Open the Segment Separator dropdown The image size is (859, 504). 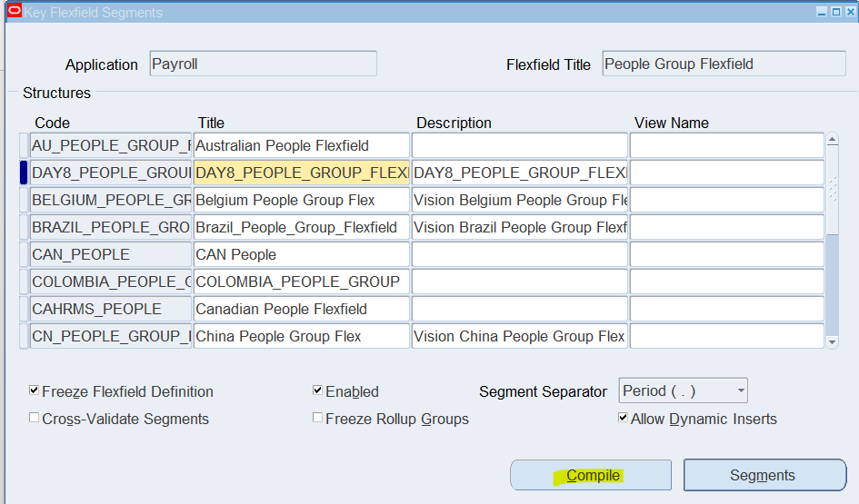coord(684,390)
